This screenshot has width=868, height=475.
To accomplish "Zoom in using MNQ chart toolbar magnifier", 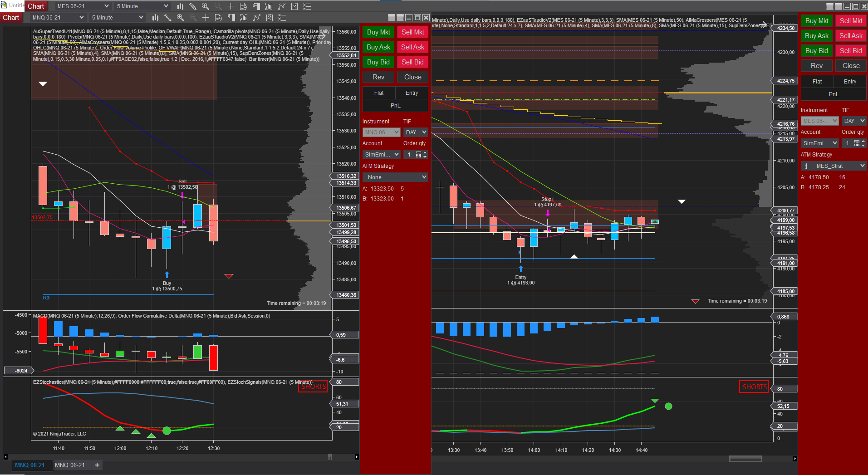I will click(x=181, y=18).
